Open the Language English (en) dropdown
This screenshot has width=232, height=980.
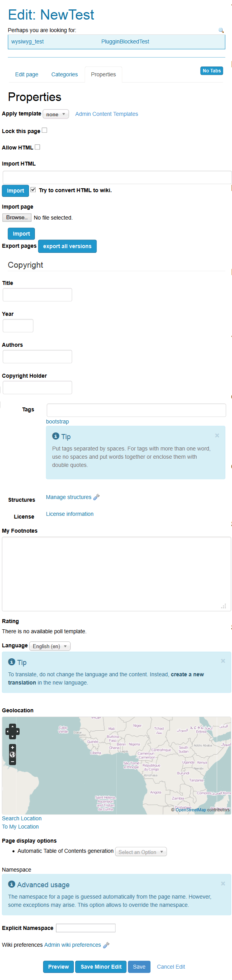[x=50, y=646]
